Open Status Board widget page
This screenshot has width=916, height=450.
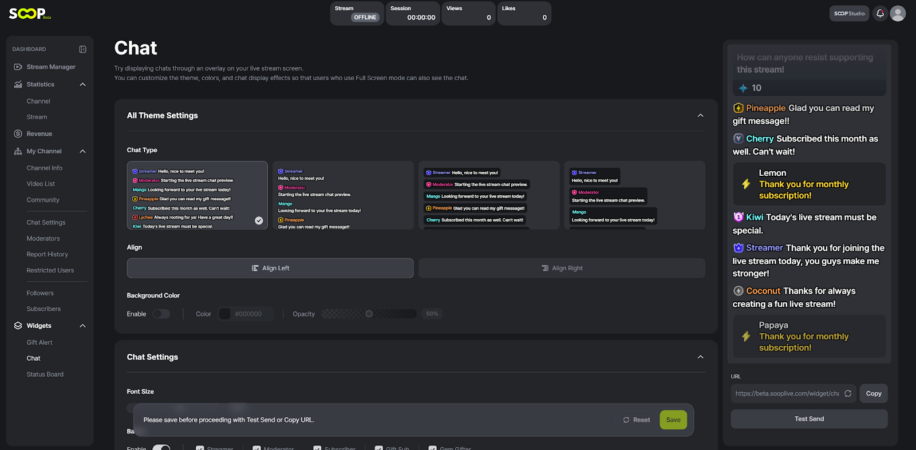tap(45, 374)
